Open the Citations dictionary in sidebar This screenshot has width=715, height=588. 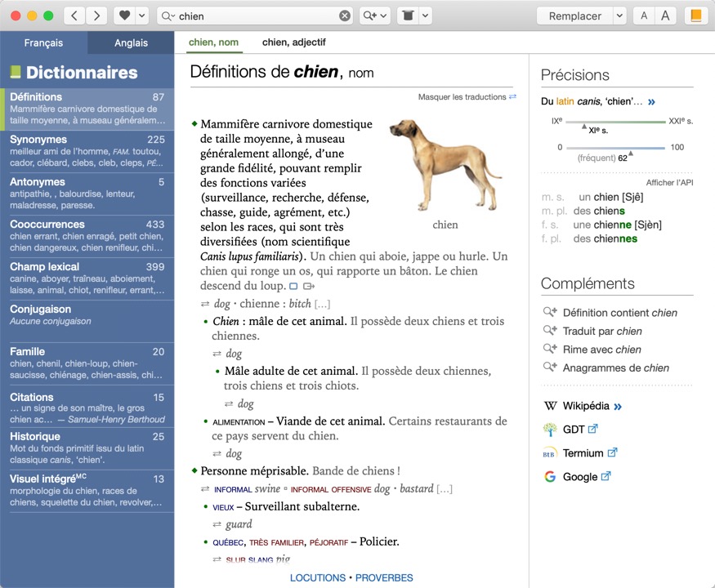tap(87, 408)
